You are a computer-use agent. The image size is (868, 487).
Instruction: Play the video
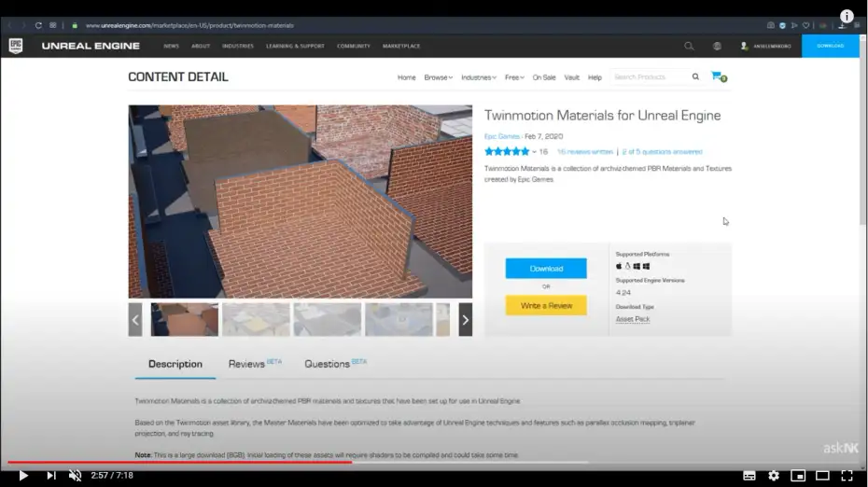23,476
